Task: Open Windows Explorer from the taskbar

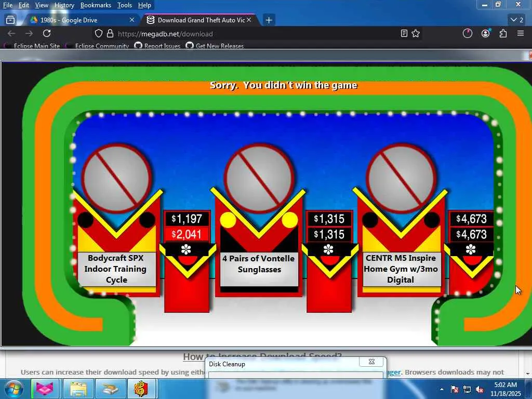Action: (78, 389)
